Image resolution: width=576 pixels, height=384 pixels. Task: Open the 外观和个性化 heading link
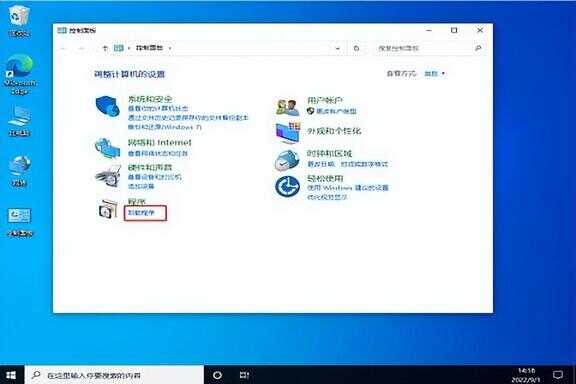tap(334, 131)
